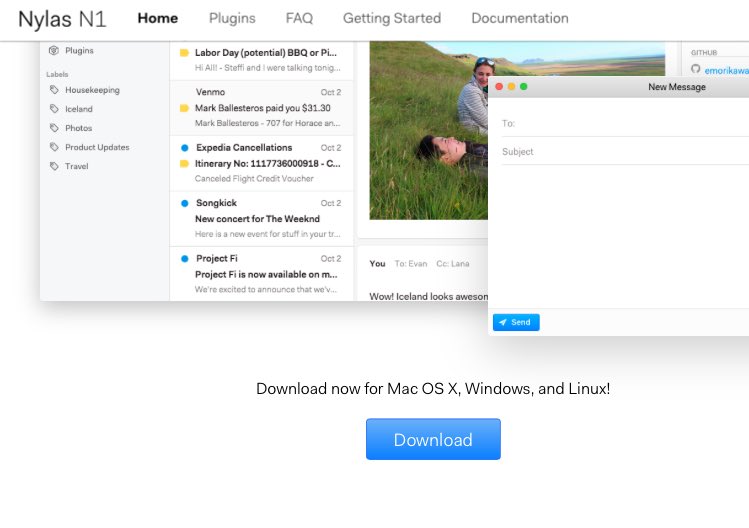The width and height of the screenshot is (749, 528).
Task: Open the Expedia Cancellations email
Action: coord(261,163)
